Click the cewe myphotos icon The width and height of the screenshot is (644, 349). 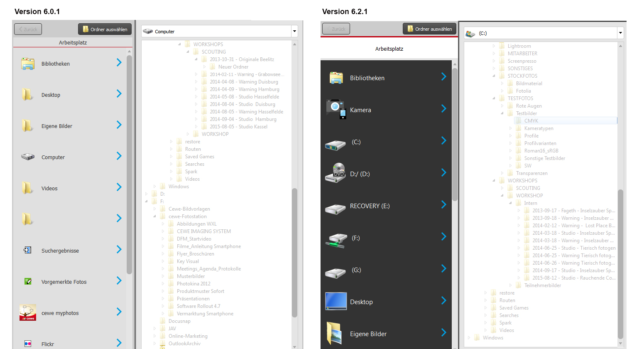(28, 313)
